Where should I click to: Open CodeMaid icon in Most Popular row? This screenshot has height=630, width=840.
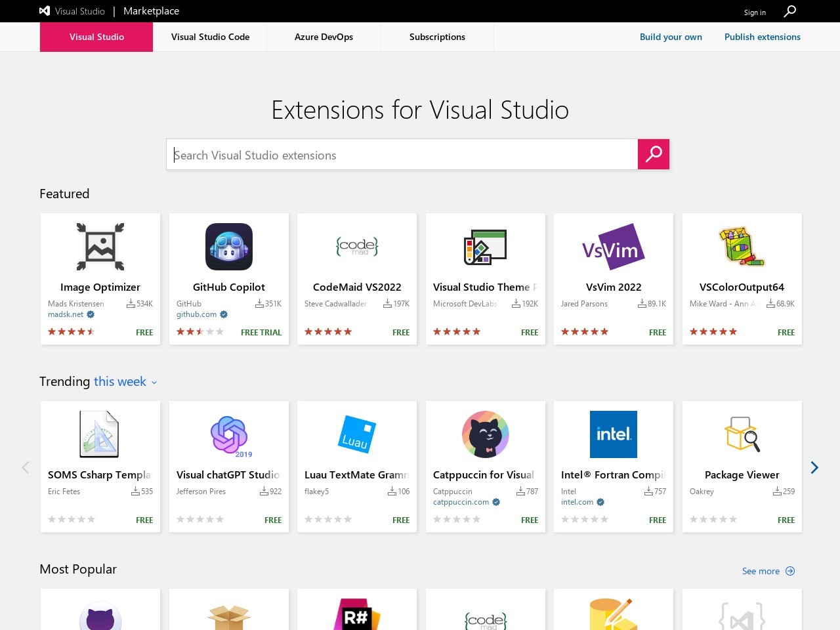click(486, 621)
